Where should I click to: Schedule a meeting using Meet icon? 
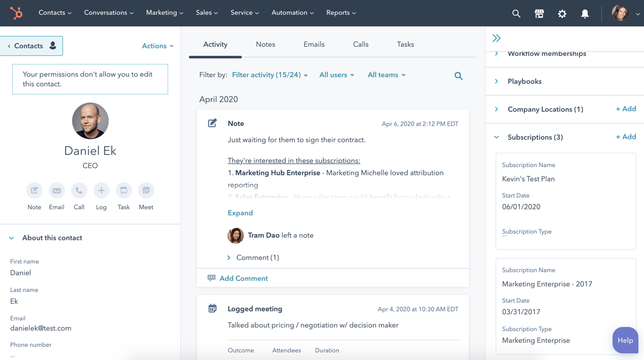pos(146,190)
